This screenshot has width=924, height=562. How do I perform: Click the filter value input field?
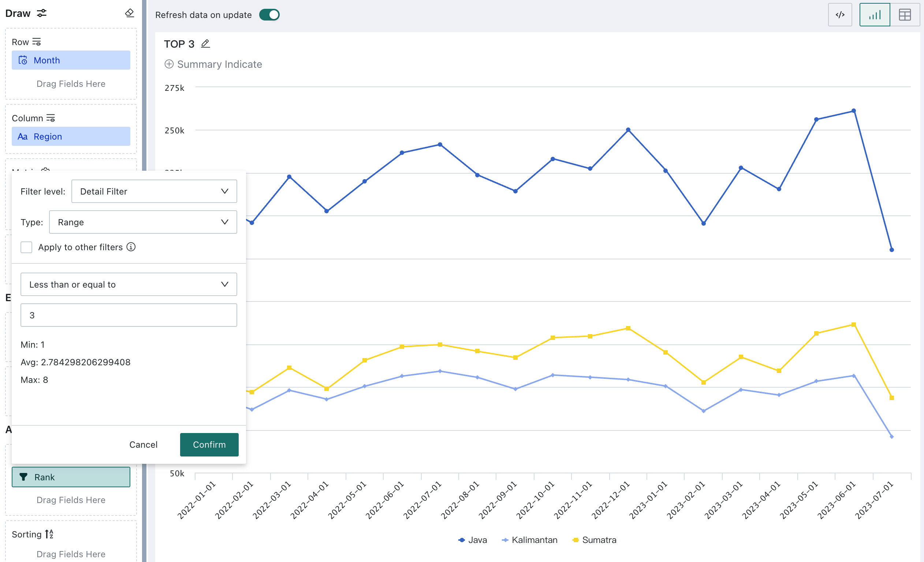tap(128, 315)
